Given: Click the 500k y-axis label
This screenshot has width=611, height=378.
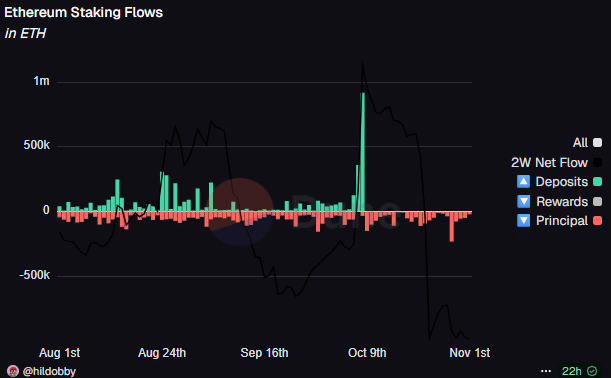Looking at the screenshot, I should click(x=37, y=145).
